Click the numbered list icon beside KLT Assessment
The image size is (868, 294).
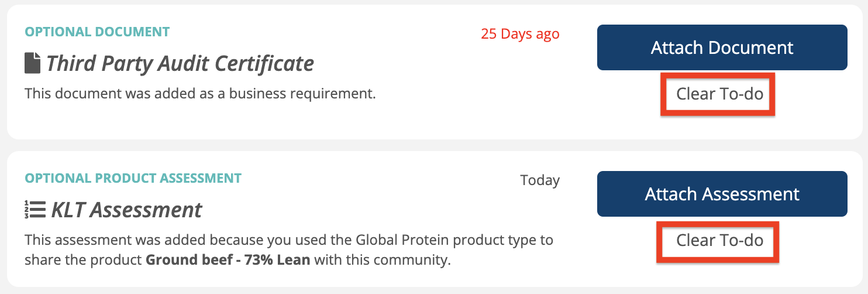[x=35, y=209]
